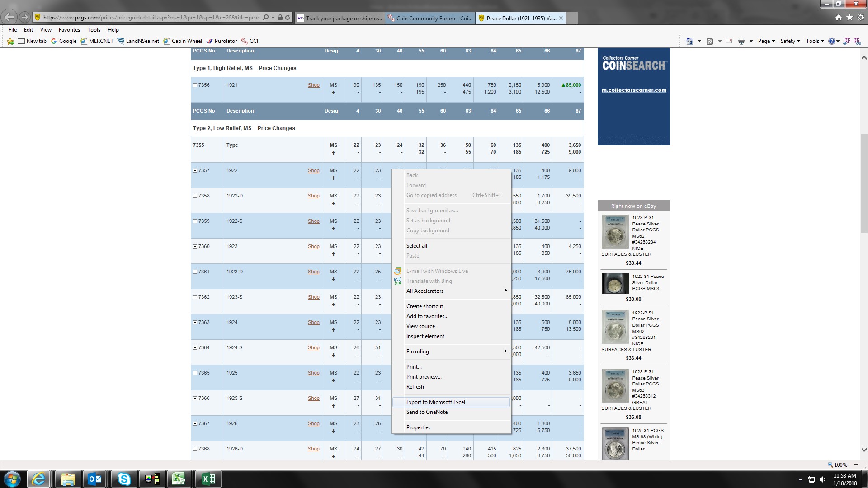Open the address bar autocomplete dropdown arrow
Screen dimensions: 868x488
tap(273, 18)
